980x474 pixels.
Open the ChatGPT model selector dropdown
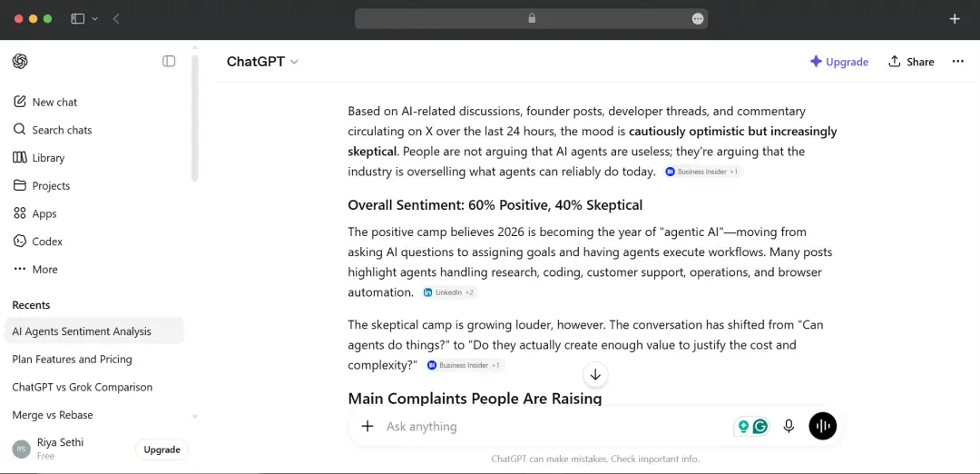point(262,61)
